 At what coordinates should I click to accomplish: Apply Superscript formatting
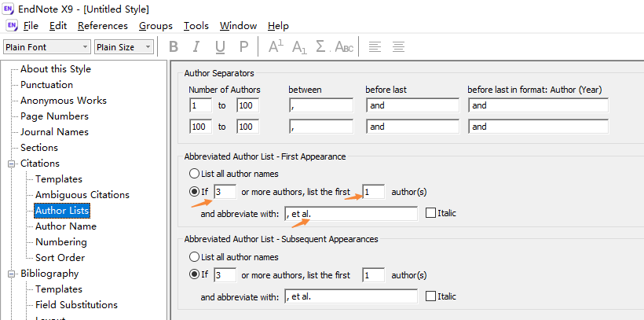tap(276, 46)
